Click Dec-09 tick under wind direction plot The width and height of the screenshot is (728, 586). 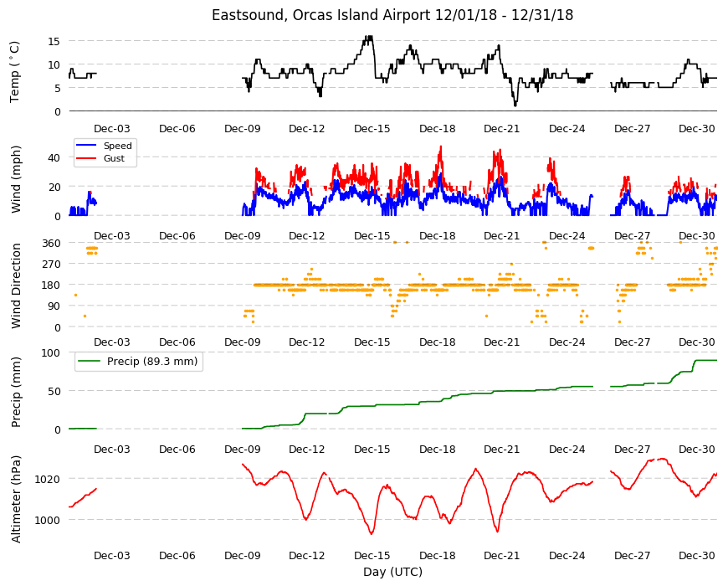[x=243, y=342]
